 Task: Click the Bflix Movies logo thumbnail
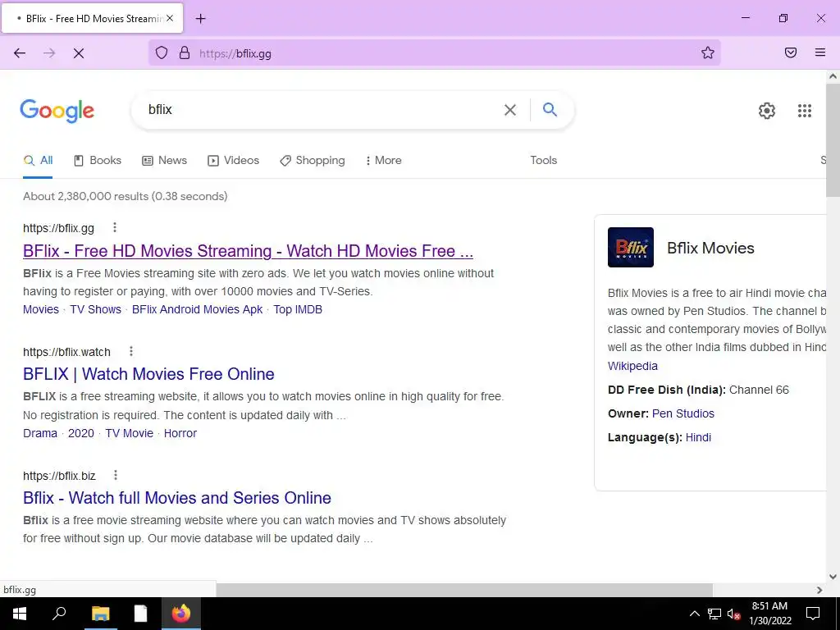[631, 248]
